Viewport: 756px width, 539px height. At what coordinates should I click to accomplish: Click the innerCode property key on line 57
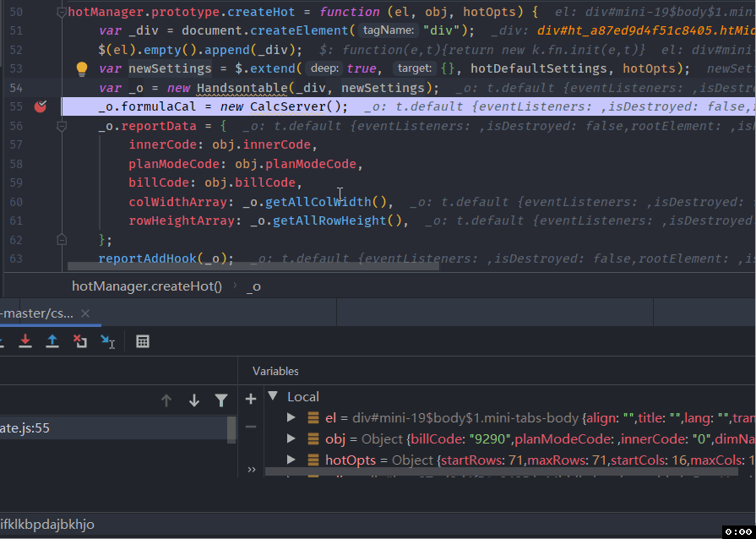tap(162, 144)
